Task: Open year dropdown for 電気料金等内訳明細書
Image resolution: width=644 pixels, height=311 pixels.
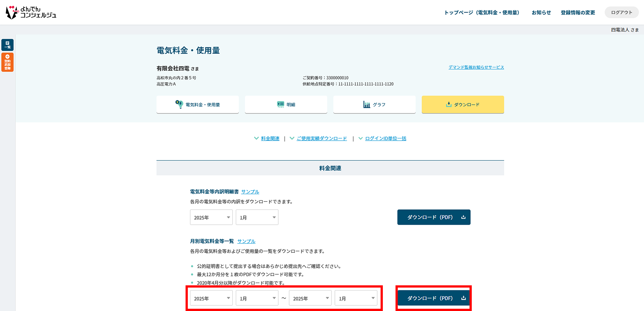Action: pyautogui.click(x=211, y=218)
